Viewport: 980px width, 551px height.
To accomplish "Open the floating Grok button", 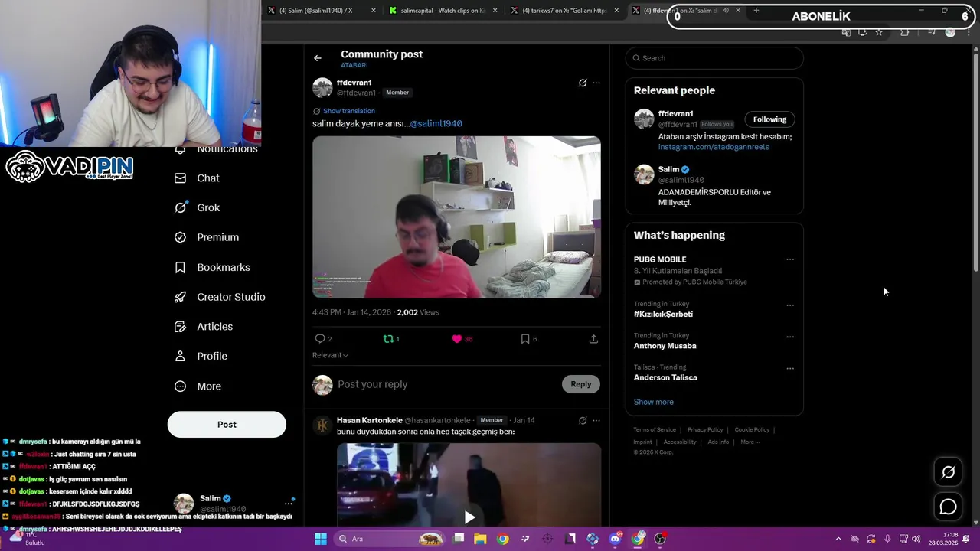I will [948, 472].
